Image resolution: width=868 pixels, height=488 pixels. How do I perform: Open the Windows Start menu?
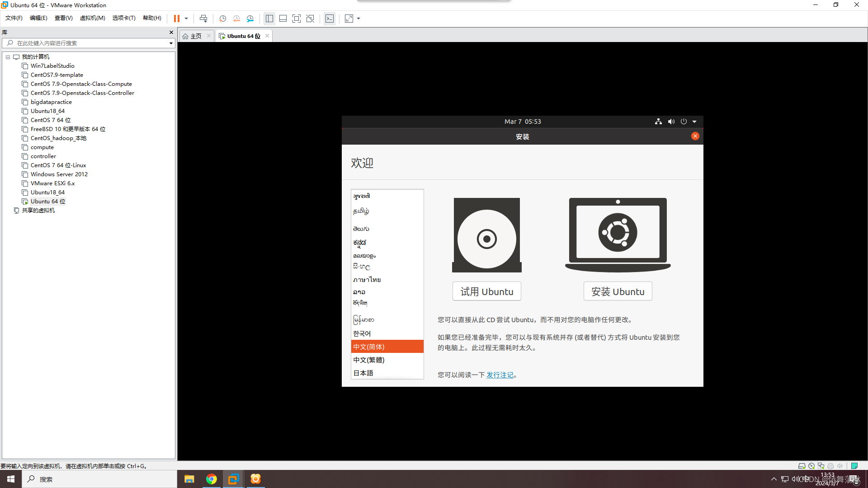click(11, 479)
